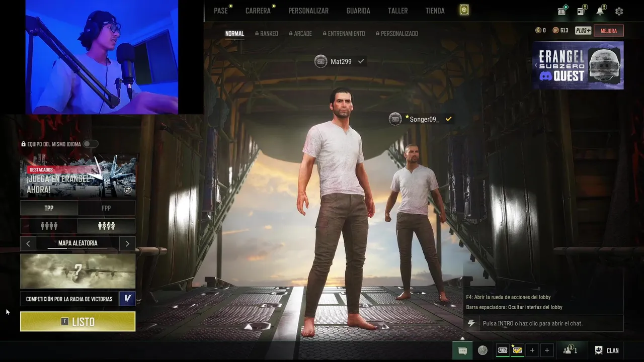Click the F4 lobby action wheel hint
644x362 pixels.
[x=508, y=297]
